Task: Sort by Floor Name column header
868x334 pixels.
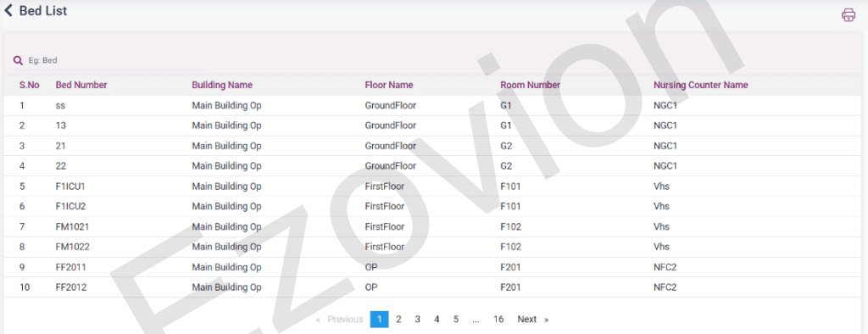Action: 388,86
